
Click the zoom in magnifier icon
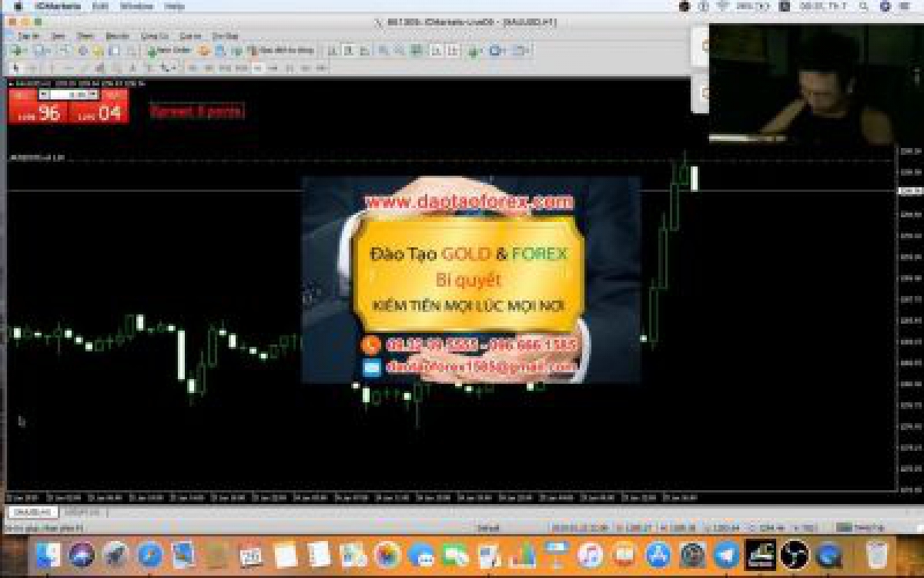click(x=383, y=50)
